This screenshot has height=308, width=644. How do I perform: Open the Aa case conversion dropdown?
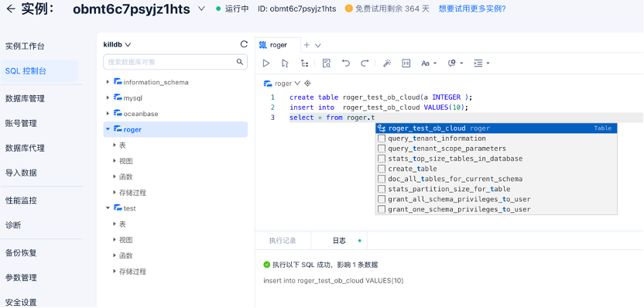pos(429,63)
